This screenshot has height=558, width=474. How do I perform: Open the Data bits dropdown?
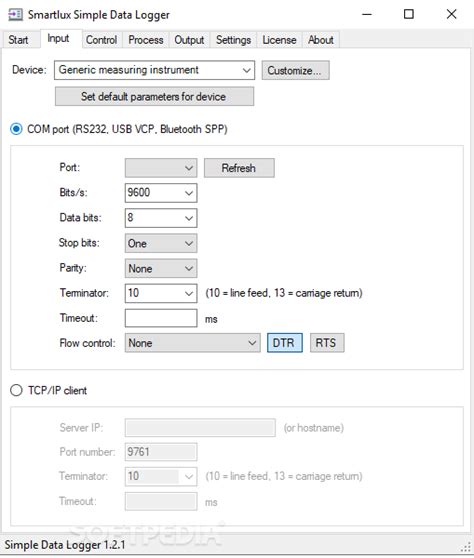[161, 218]
